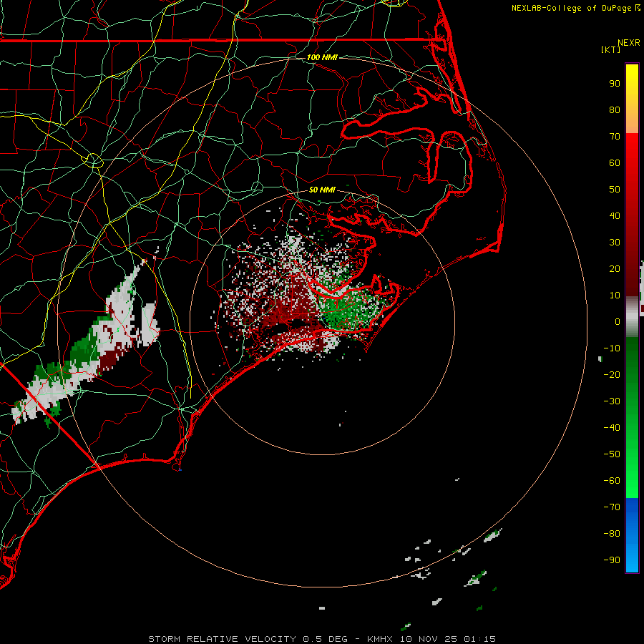The height and width of the screenshot is (644, 644).
Task: Click the 50 NMI range ring label
Action: 322,190
